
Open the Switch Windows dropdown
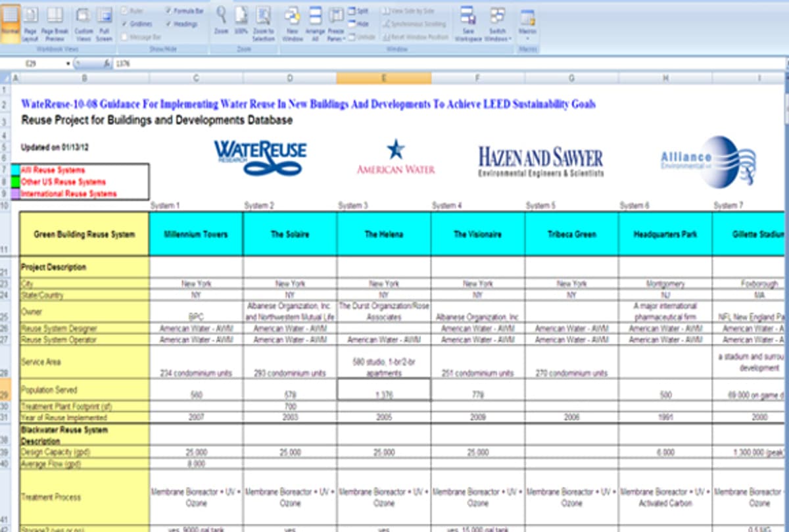tap(498, 24)
